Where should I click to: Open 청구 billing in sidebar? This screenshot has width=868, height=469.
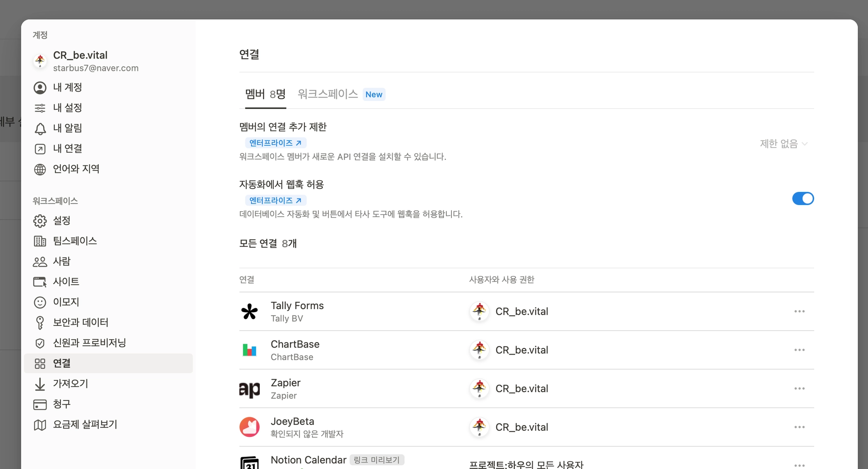click(61, 404)
